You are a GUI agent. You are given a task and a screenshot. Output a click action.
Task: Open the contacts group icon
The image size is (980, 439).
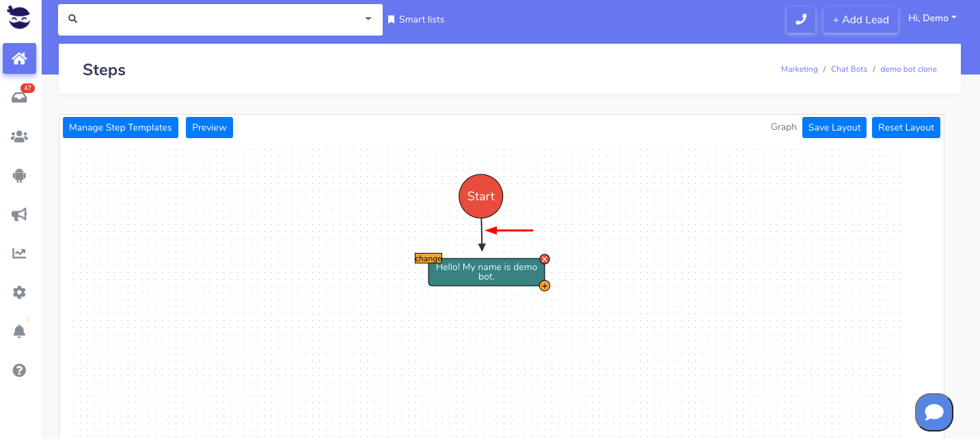(19, 137)
